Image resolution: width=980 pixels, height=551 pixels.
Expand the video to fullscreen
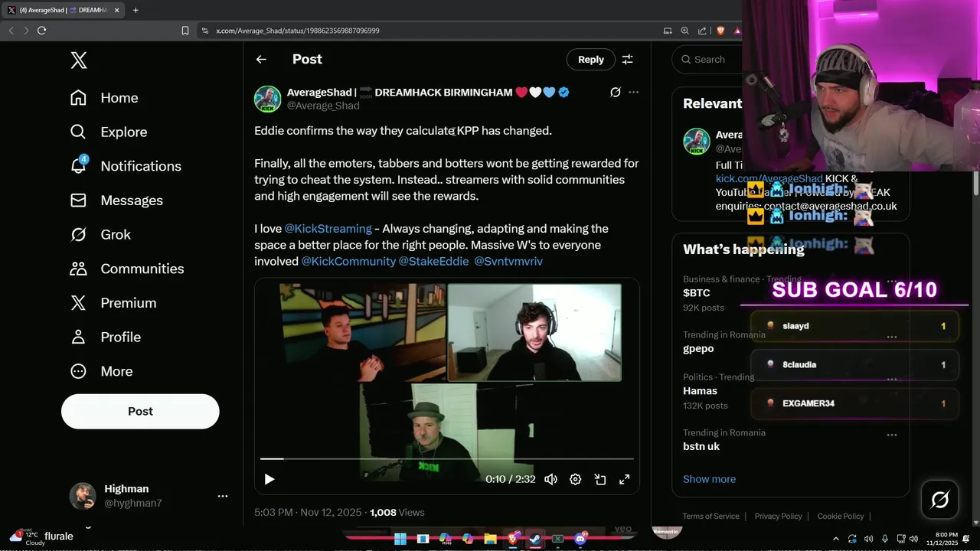click(x=625, y=479)
